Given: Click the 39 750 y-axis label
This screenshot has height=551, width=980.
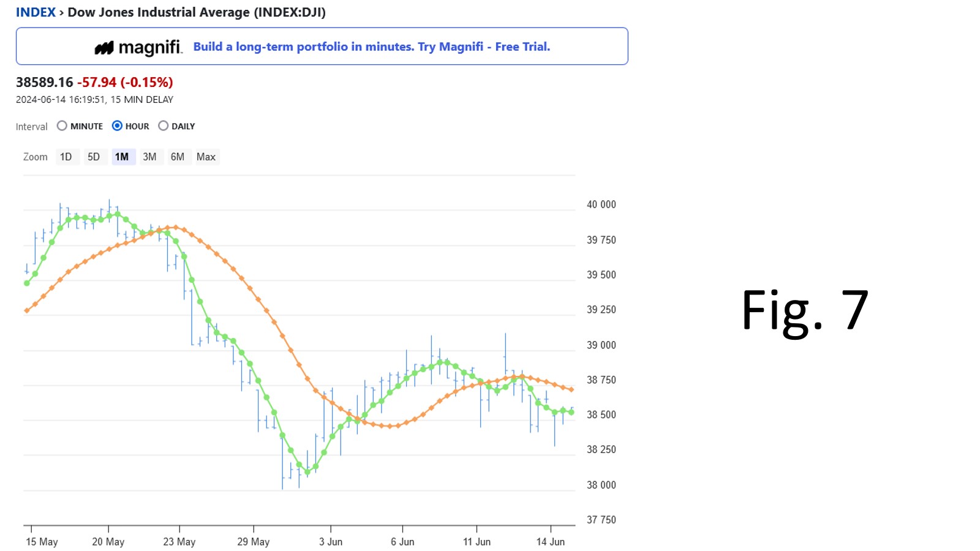Looking at the screenshot, I should coord(601,240).
